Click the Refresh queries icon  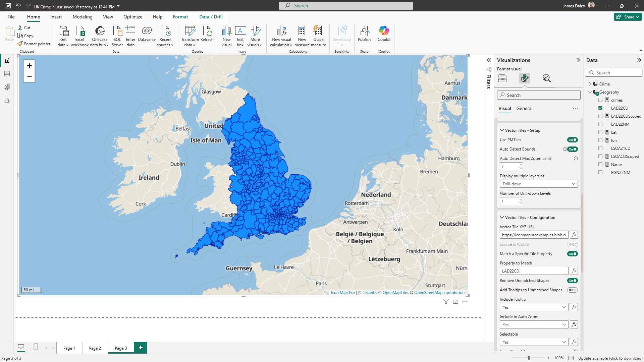[x=207, y=31]
